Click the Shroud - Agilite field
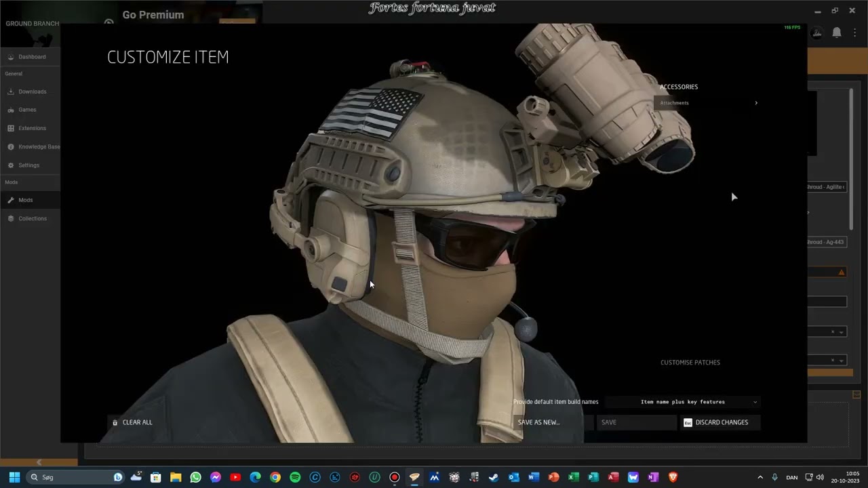This screenshot has height=488, width=868. [827, 187]
